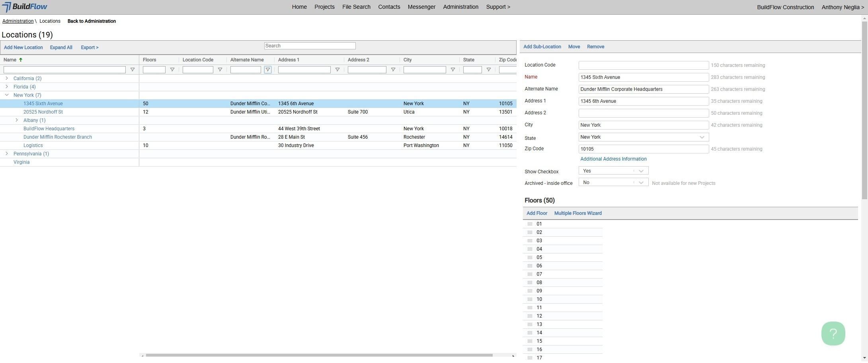
Task: Expand the California tree node
Action: pyautogui.click(x=7, y=78)
